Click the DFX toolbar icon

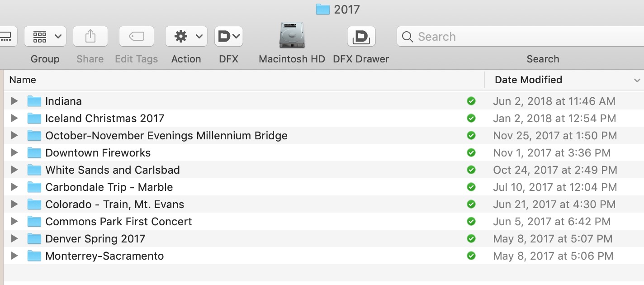coord(229,37)
